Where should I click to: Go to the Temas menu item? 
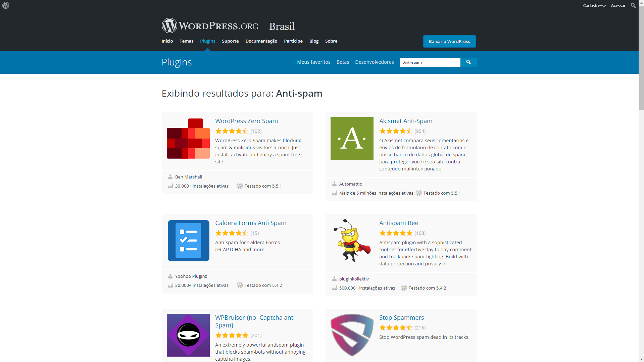pyautogui.click(x=187, y=41)
